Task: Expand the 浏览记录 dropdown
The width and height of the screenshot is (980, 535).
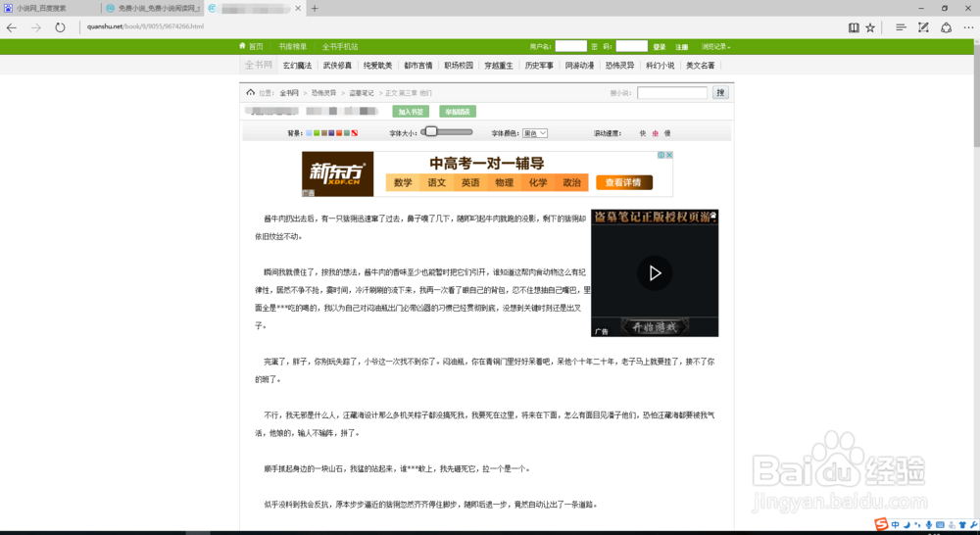Action: tap(715, 47)
